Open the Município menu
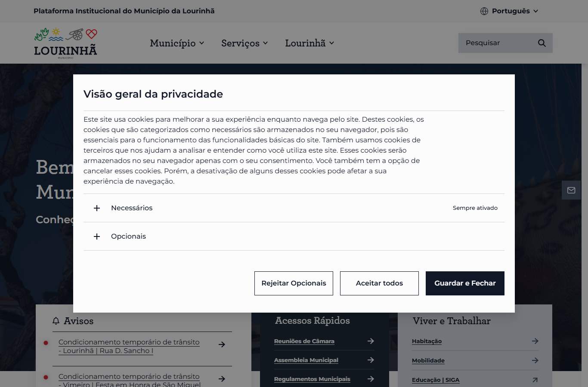The height and width of the screenshot is (387, 588). (x=177, y=43)
